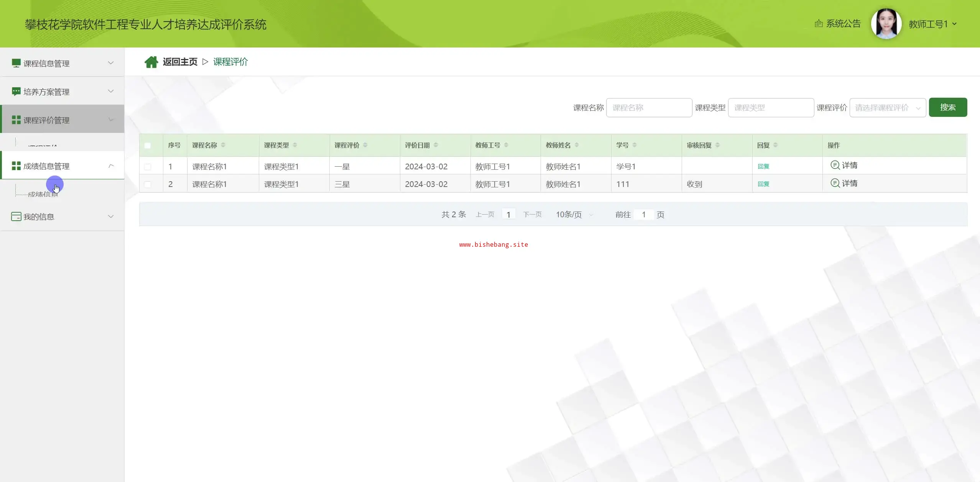This screenshot has width=980, height=482.
Task: Click the 详情 magnifier icon in row 1
Action: pos(835,165)
